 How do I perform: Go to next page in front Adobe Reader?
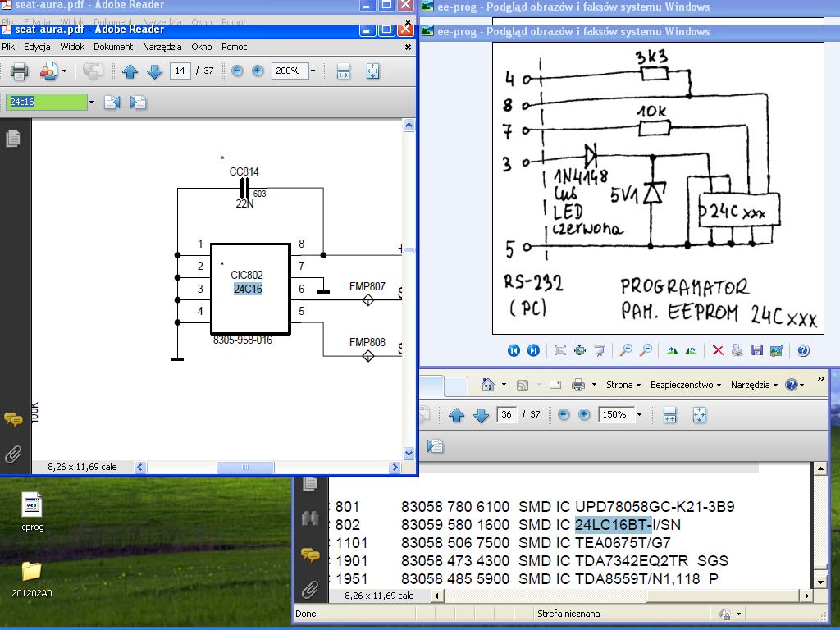pos(154,71)
